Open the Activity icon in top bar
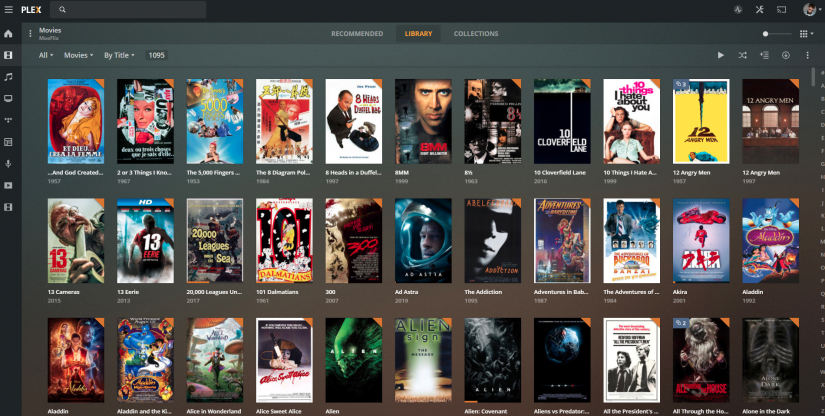 point(738,9)
